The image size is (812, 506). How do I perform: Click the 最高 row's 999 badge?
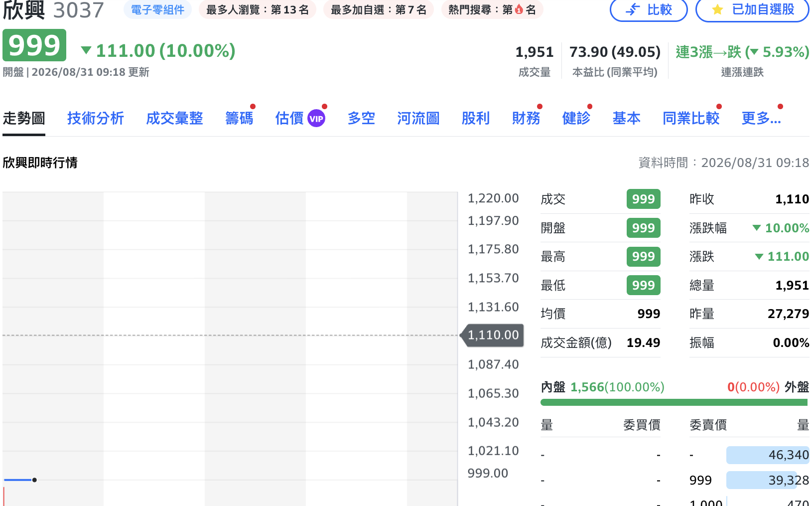[x=643, y=256]
